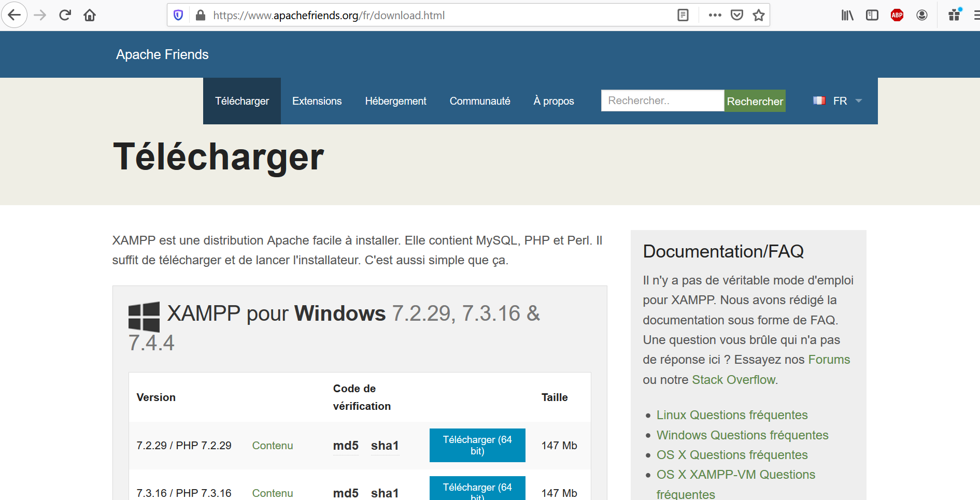Bookmark this page with the star icon
Viewport: 980px width, 500px height.
759,15
